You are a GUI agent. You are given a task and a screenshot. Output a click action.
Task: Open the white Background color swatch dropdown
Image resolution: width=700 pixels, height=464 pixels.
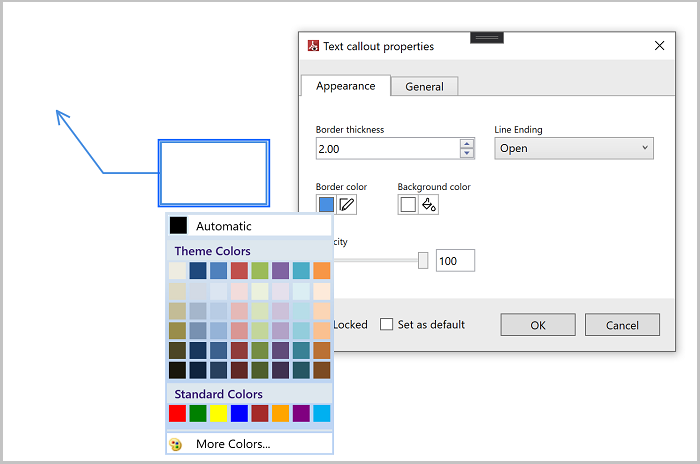coord(408,205)
